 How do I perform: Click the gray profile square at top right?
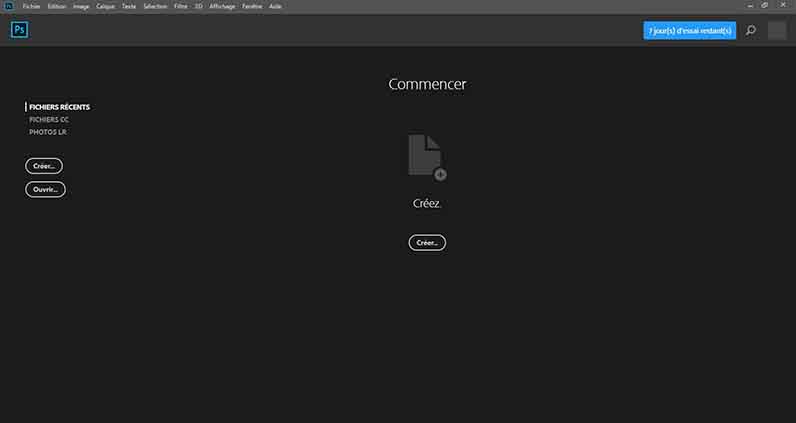(777, 30)
